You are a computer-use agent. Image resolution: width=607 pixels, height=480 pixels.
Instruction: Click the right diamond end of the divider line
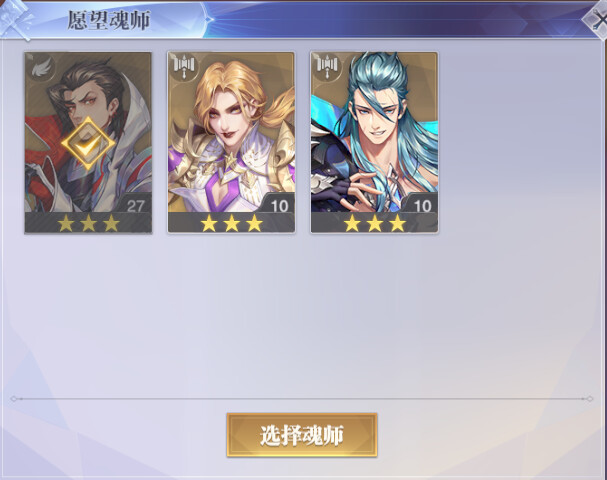pos(590,399)
